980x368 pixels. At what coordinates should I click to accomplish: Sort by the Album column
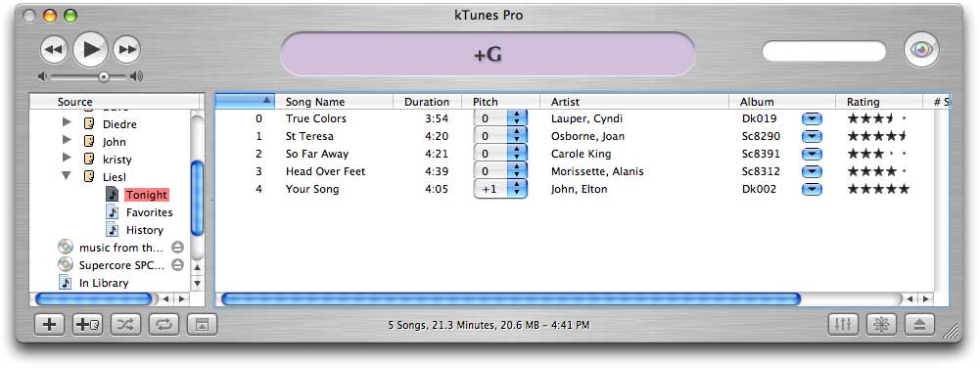(x=782, y=101)
